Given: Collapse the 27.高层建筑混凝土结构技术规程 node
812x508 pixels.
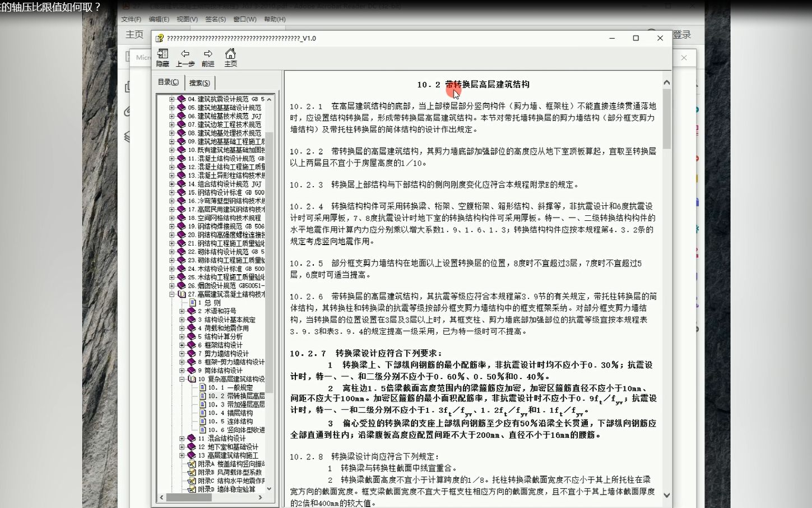Looking at the screenshot, I should pos(171,294).
